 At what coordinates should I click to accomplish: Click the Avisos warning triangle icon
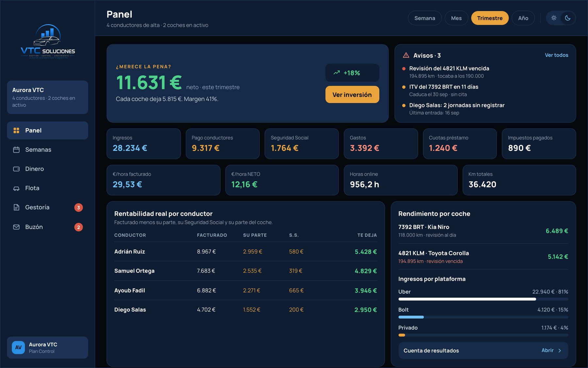point(406,55)
